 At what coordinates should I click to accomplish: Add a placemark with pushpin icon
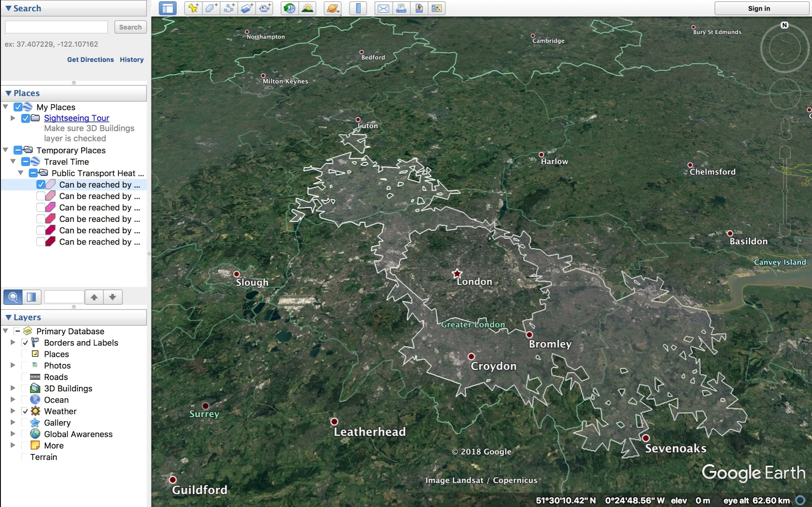193,8
